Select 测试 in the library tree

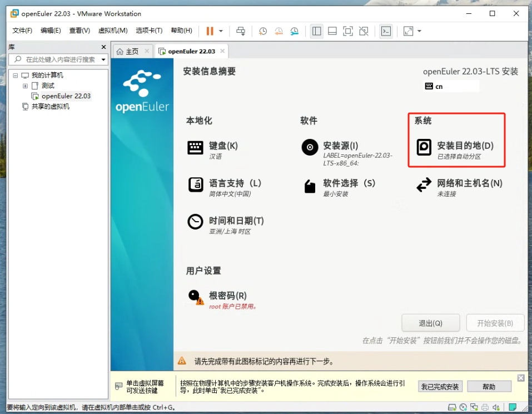point(47,86)
